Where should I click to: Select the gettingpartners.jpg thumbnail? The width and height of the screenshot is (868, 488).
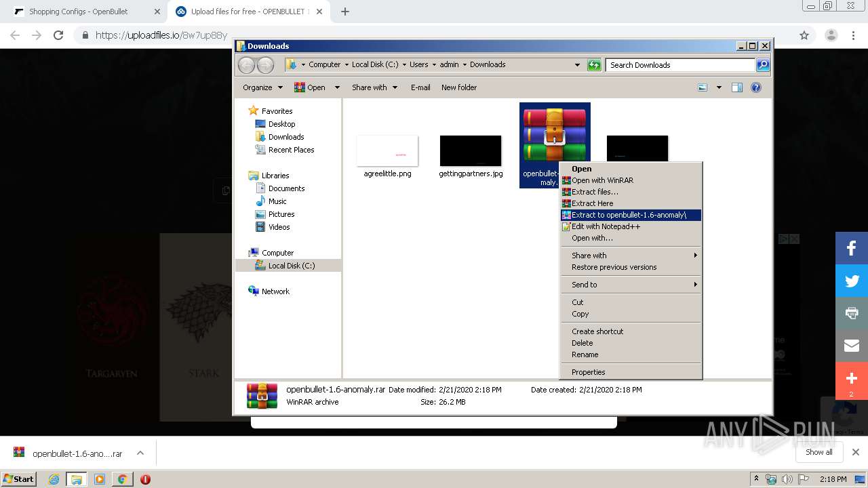pyautogui.click(x=471, y=150)
